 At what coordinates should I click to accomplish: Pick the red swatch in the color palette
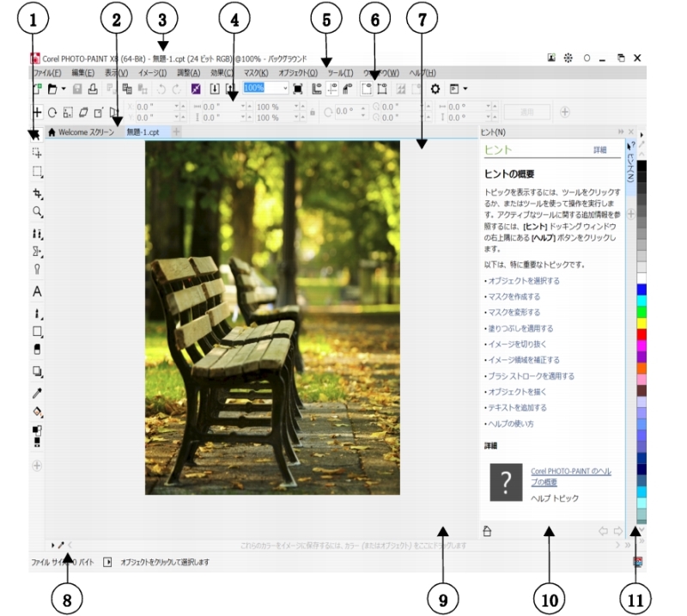pyautogui.click(x=641, y=333)
